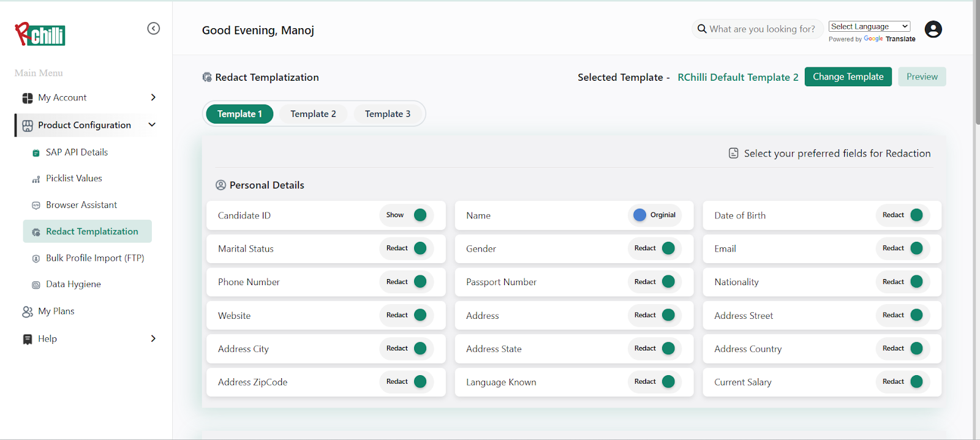Open the Select Language dropdown
This screenshot has height=440, width=980.
pos(869,26)
